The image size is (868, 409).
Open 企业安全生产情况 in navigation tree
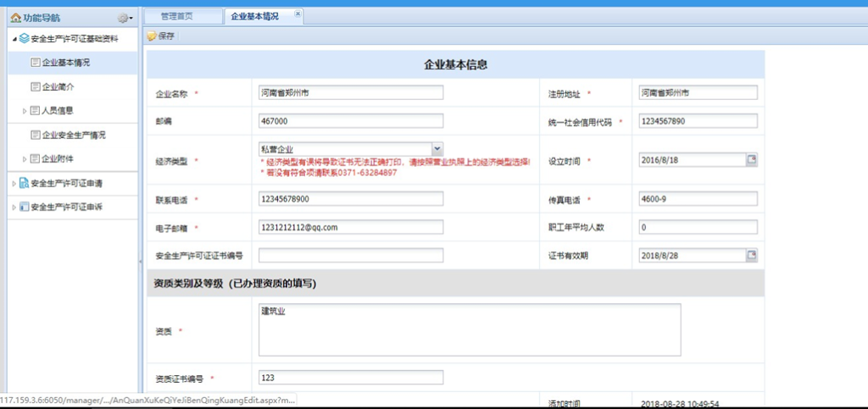pos(75,135)
